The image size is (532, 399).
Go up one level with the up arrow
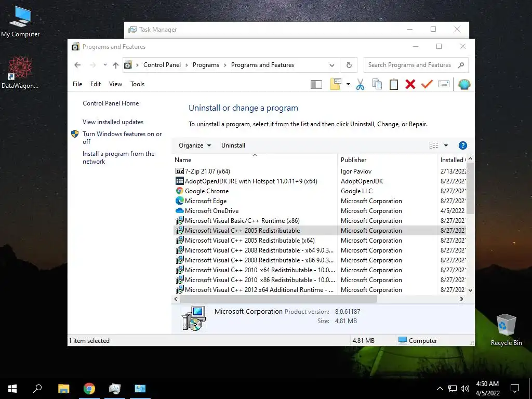[x=116, y=65]
